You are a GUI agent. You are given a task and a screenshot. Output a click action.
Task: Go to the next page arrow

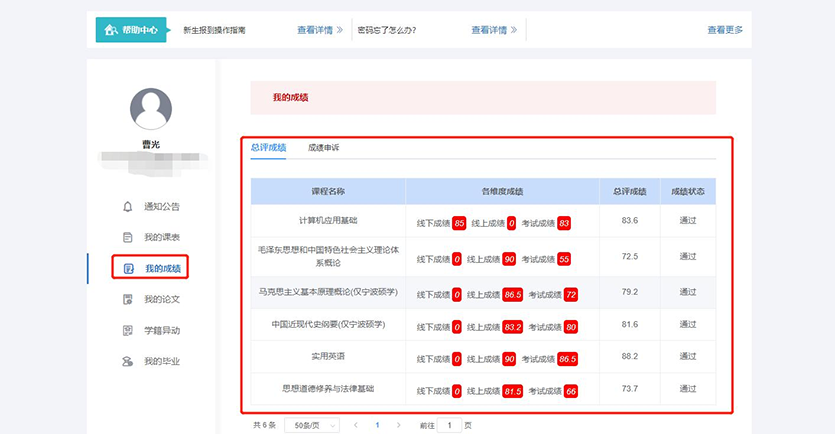pyautogui.click(x=398, y=425)
